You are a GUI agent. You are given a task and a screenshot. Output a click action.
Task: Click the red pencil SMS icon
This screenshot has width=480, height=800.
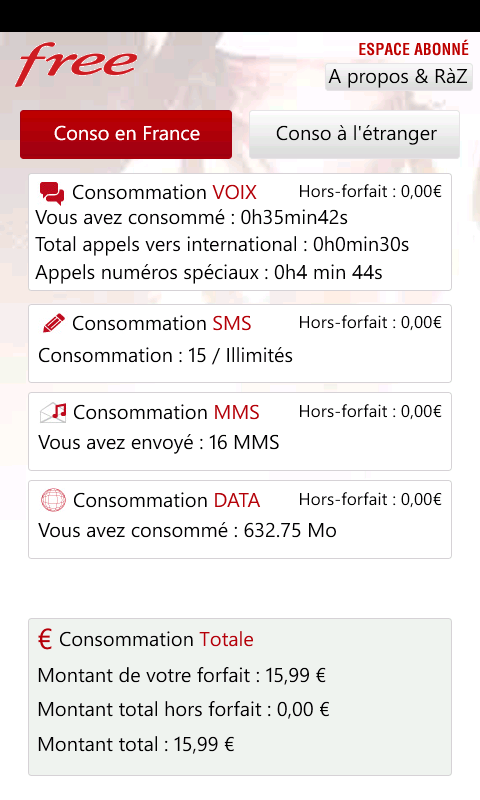[54, 323]
